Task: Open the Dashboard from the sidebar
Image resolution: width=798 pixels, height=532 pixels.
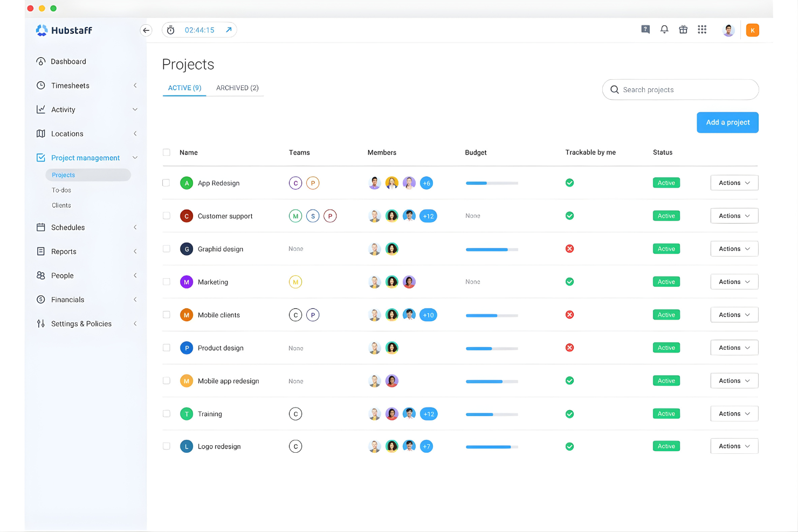Action: 68,61
